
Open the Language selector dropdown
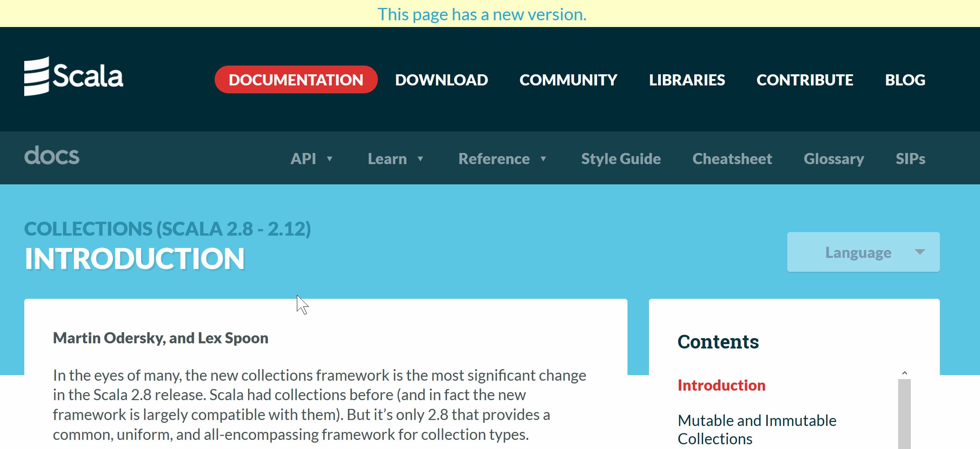tap(863, 252)
